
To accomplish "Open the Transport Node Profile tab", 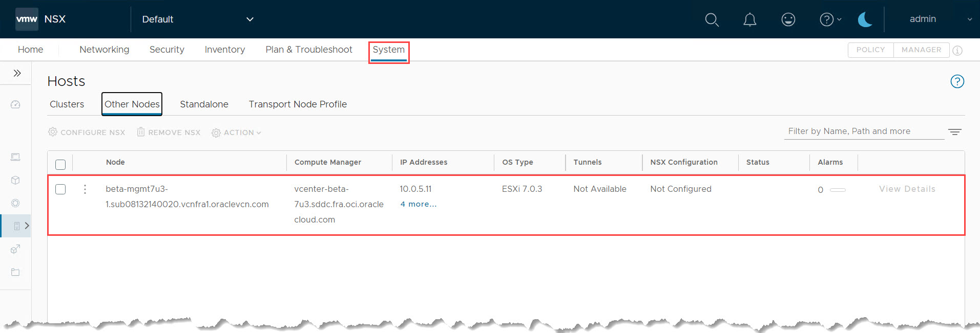I will [298, 104].
